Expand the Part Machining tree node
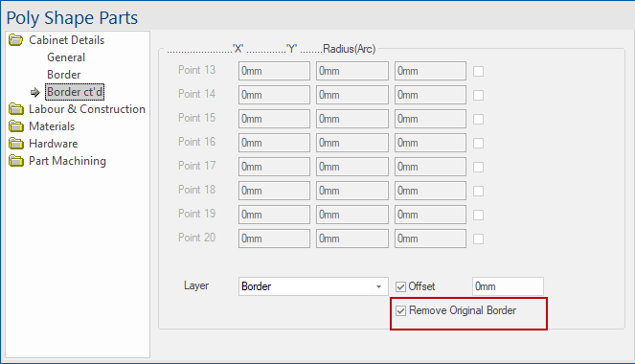 coord(67,161)
